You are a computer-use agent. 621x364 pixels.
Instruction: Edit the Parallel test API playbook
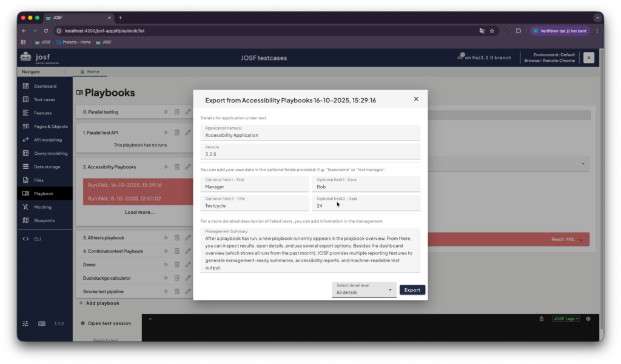188,133
